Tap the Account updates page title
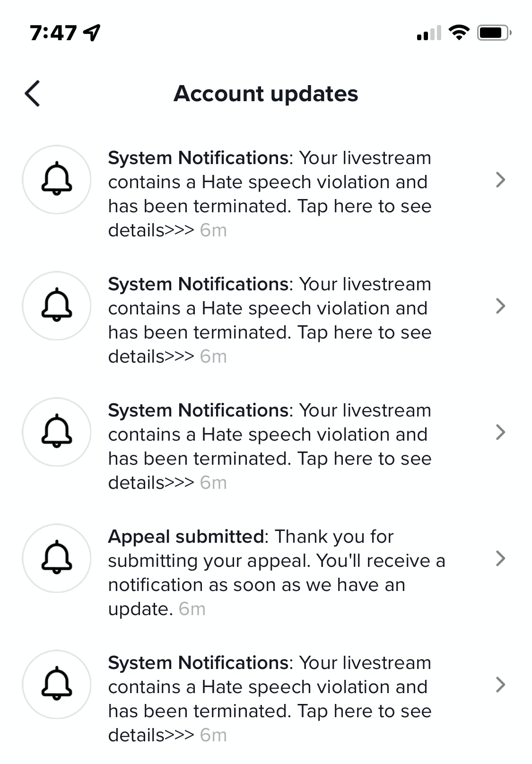 point(266,94)
